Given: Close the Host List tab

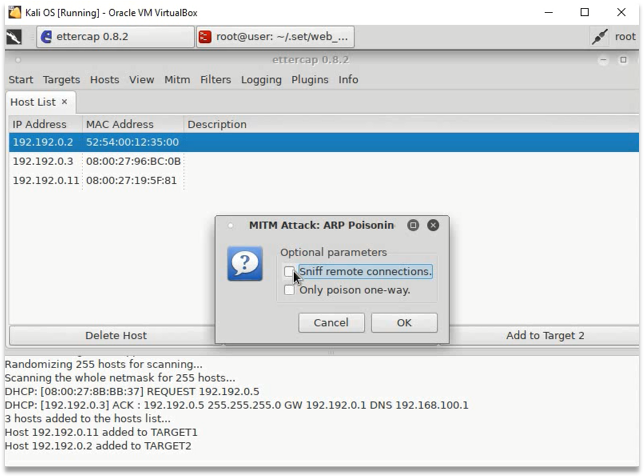Looking at the screenshot, I should [64, 101].
